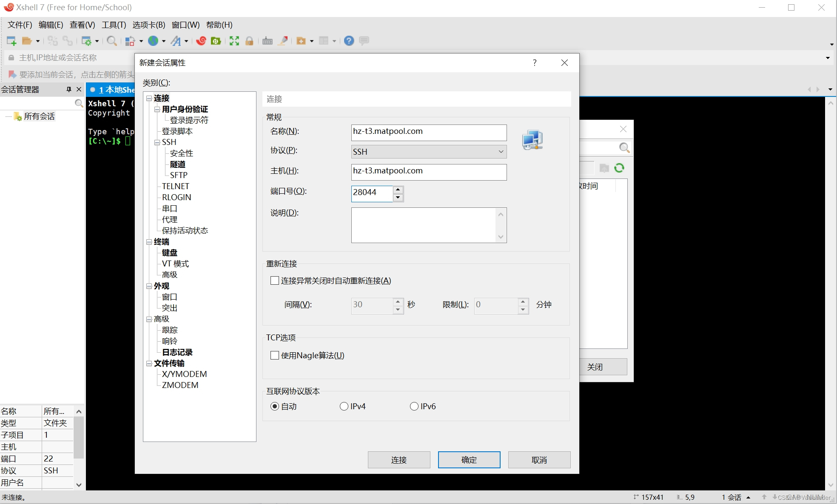Click the font settings icon
Screen dimensions: 837x504
176,41
